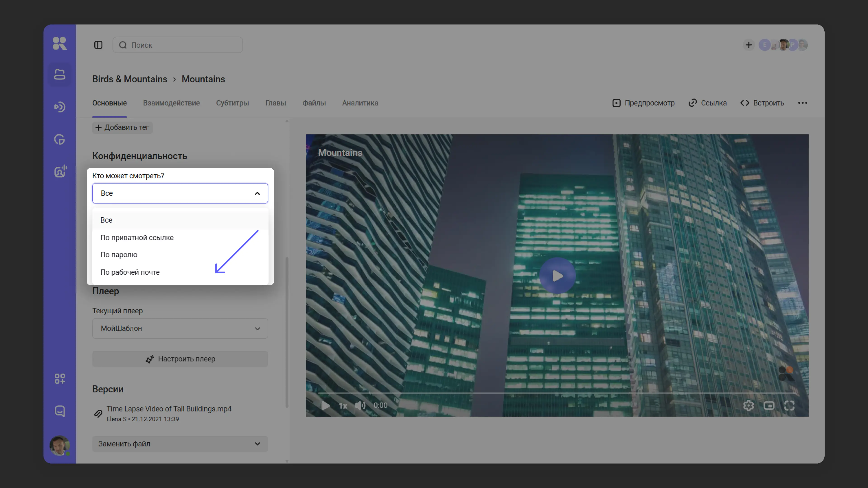868x488 pixels.
Task: Mute the video player volume
Action: pyautogui.click(x=360, y=406)
